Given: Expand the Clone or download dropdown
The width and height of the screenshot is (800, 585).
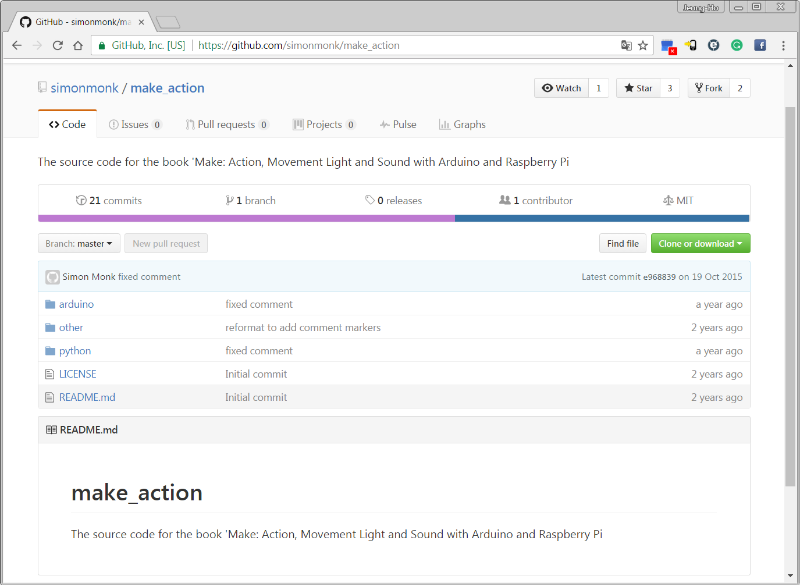Looking at the screenshot, I should pos(701,243).
